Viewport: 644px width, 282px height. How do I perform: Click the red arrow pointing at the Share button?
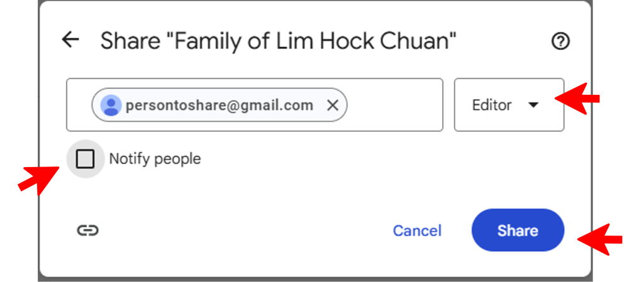tap(600, 239)
